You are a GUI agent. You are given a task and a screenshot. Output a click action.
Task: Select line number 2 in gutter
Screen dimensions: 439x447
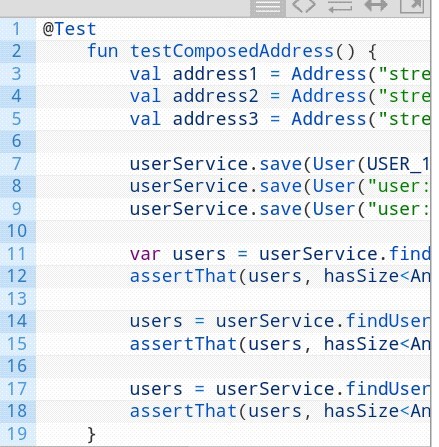click(x=17, y=52)
